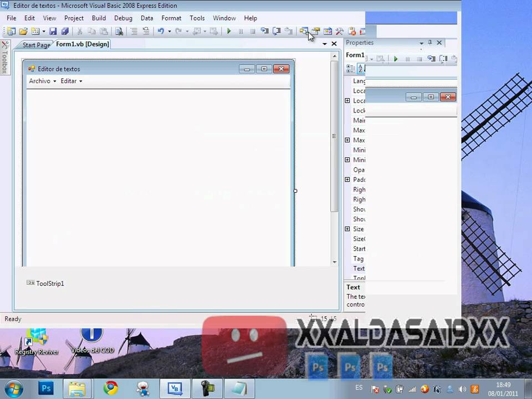Open Object Browser toolbar icon
Viewport: 532px width, 399px height.
[328, 31]
